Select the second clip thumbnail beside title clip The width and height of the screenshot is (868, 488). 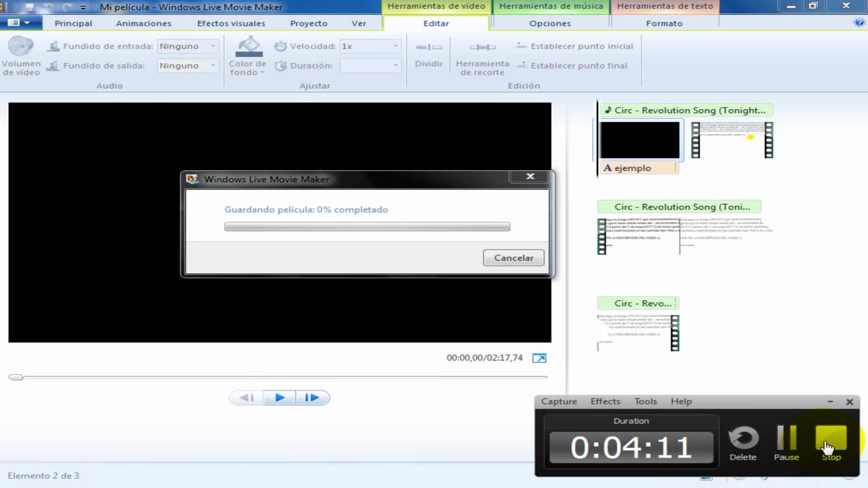pyautogui.click(x=732, y=140)
